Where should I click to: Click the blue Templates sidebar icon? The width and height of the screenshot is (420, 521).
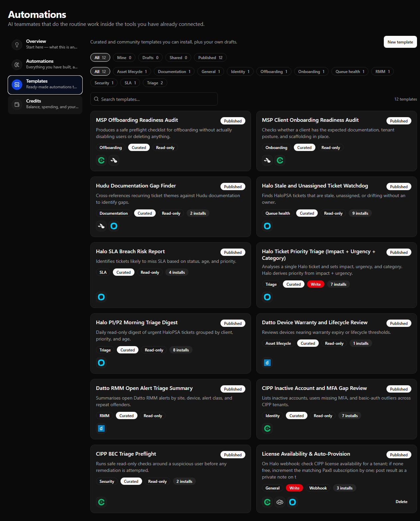17,85
